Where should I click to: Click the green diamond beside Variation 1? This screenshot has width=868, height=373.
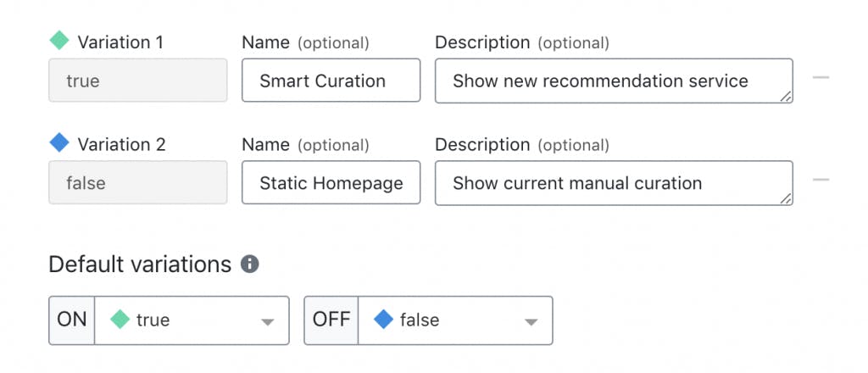[x=59, y=40]
